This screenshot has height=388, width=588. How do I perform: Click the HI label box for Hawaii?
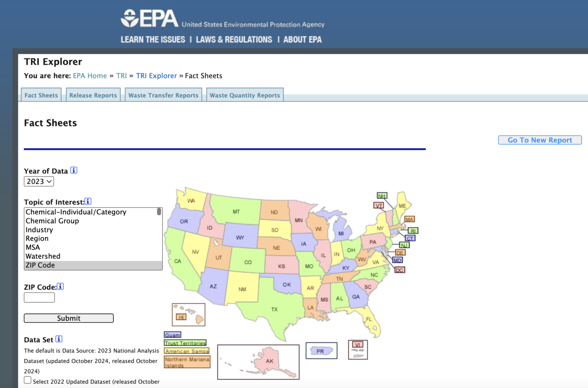(x=181, y=317)
